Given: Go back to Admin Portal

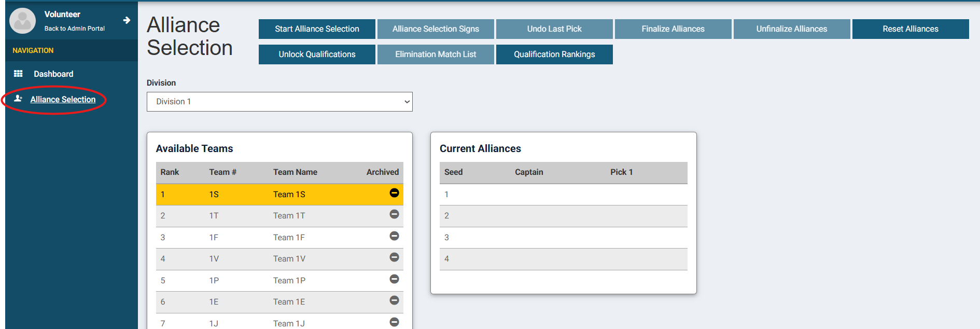Looking at the screenshot, I should coord(75,29).
